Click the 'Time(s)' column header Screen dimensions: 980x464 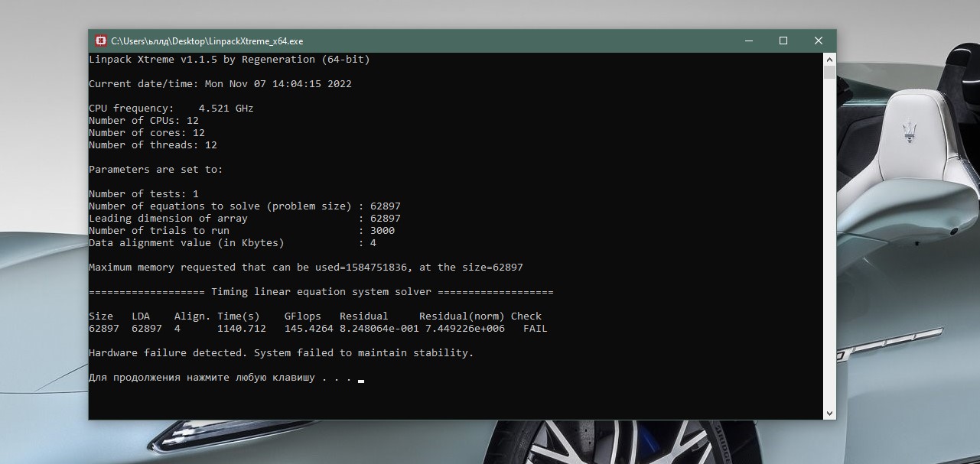click(239, 316)
